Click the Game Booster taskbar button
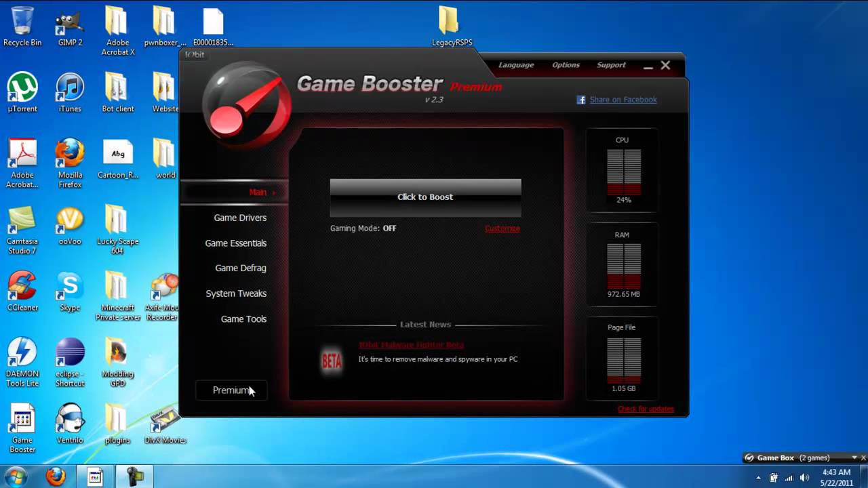 pos(95,477)
